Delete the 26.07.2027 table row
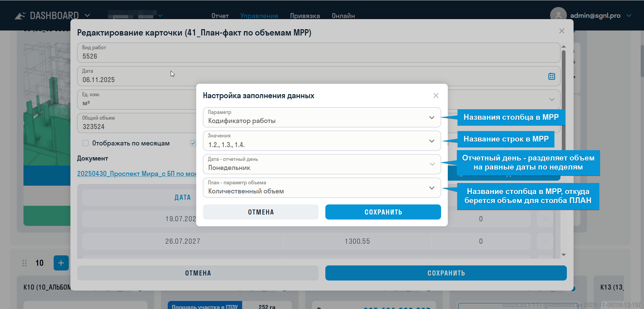Viewport: 644px width, 309px height. (x=544, y=241)
